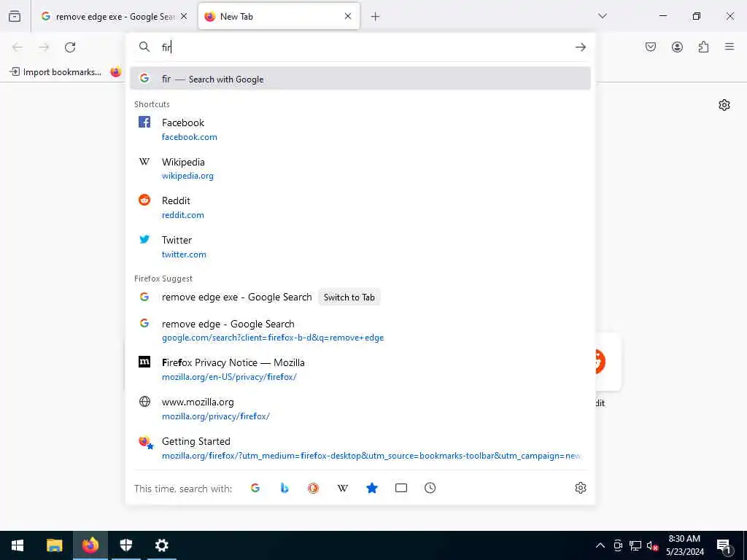Select 'fir — Search with Google' suggestion

(360, 79)
